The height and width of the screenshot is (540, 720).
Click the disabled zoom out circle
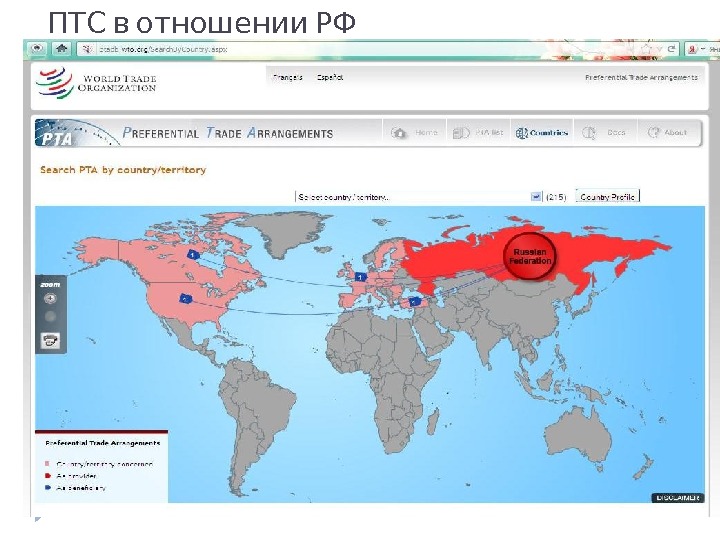50,316
